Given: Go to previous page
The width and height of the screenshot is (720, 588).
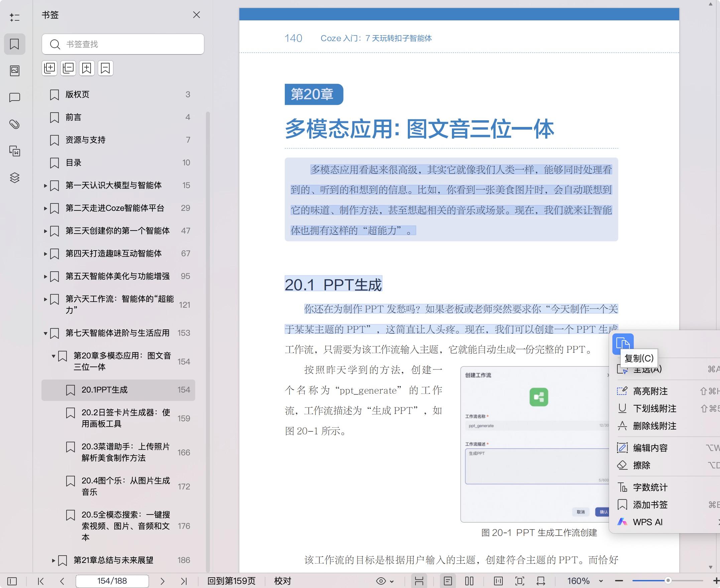Looking at the screenshot, I should point(62,581).
